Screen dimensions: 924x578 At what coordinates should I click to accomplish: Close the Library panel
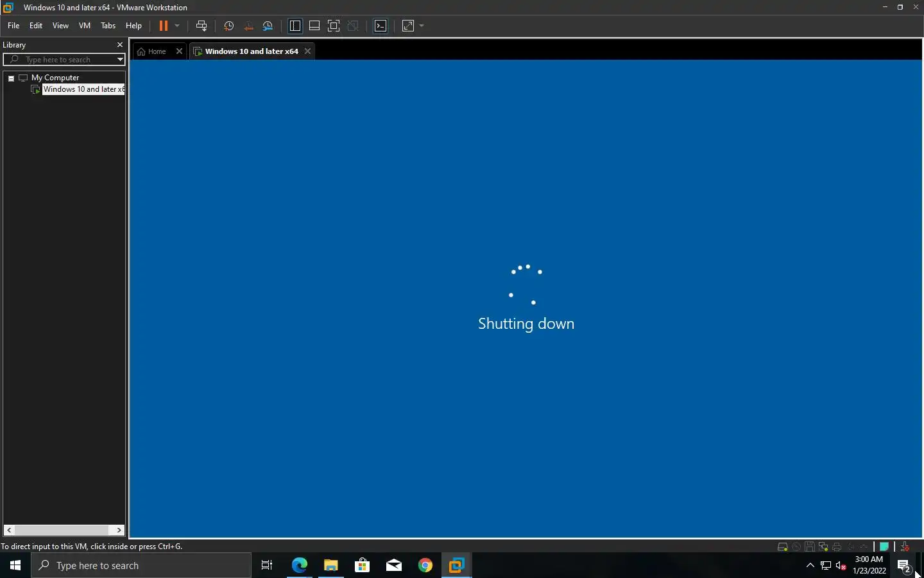pyautogui.click(x=120, y=45)
